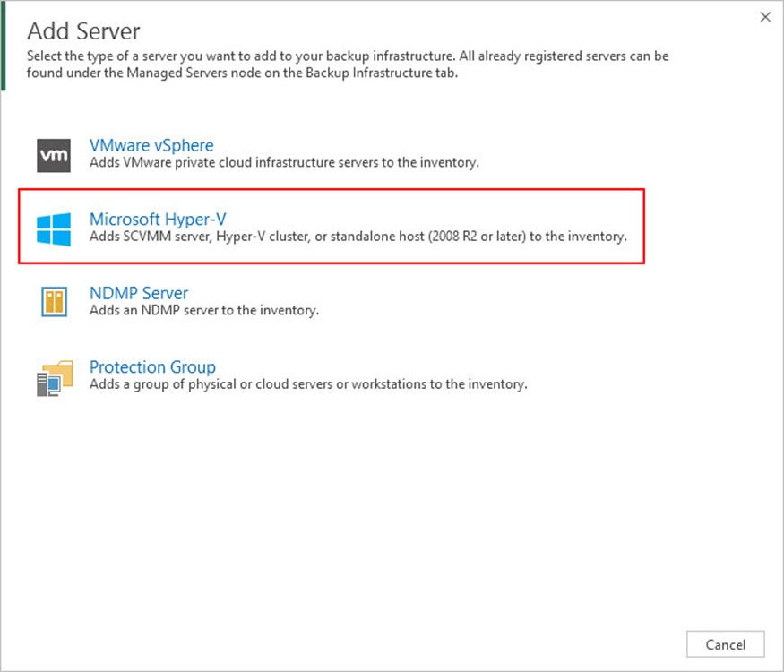Choose the Microsoft Hyper-V link
Screen dimensions: 784x672
[158, 220]
